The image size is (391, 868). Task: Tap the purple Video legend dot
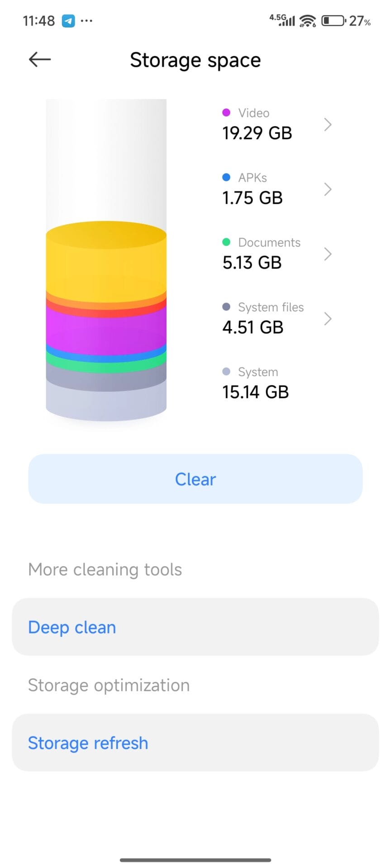coord(226,113)
